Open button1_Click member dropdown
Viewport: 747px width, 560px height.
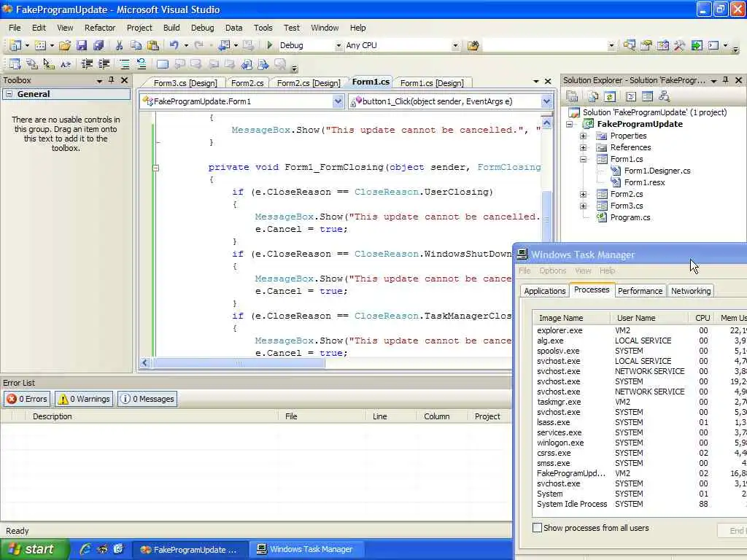(x=546, y=101)
